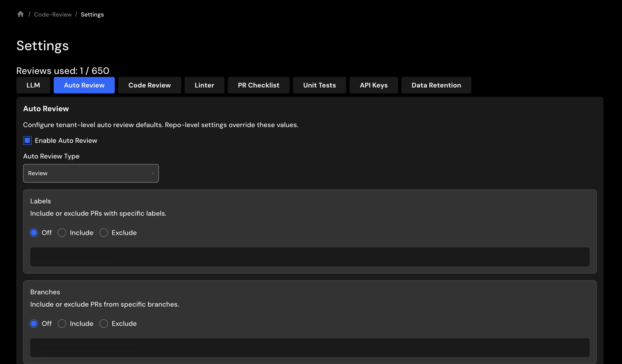Switch to the Data Retention tab

[436, 85]
